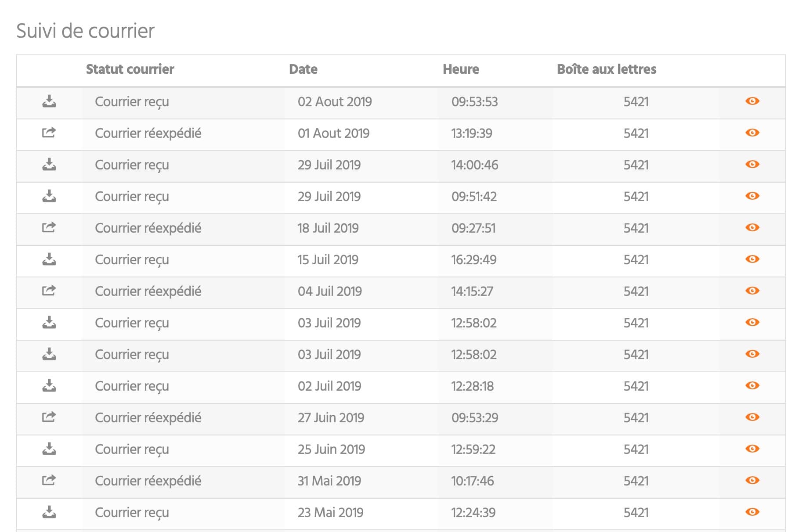Screen dimensions: 795x532
Task: Open eye icon for 23 Mai 2019 mail
Action: [752, 512]
